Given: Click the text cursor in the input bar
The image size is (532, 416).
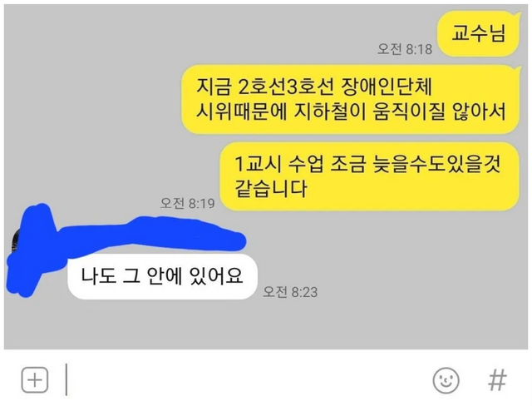Looking at the screenshot, I should click(x=66, y=379).
